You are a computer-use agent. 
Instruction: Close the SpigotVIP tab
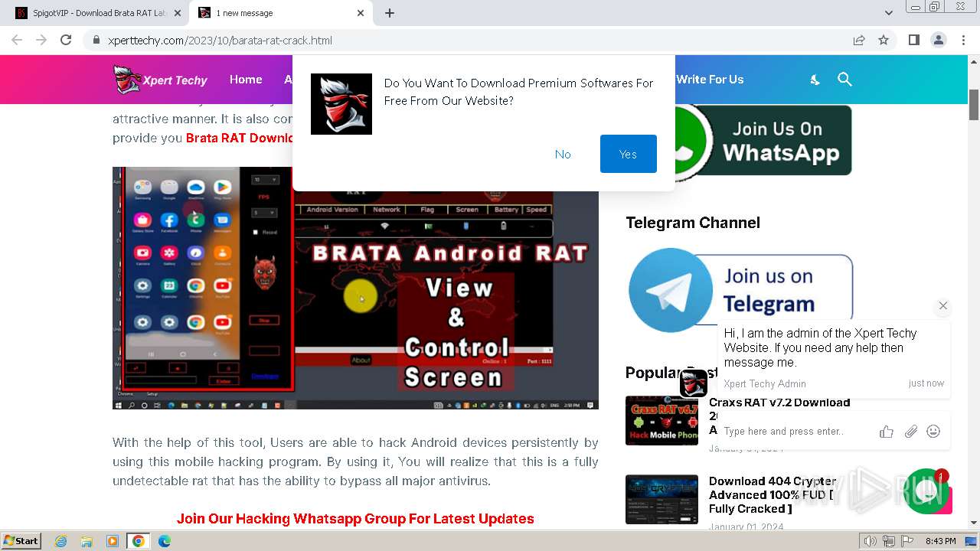(178, 13)
